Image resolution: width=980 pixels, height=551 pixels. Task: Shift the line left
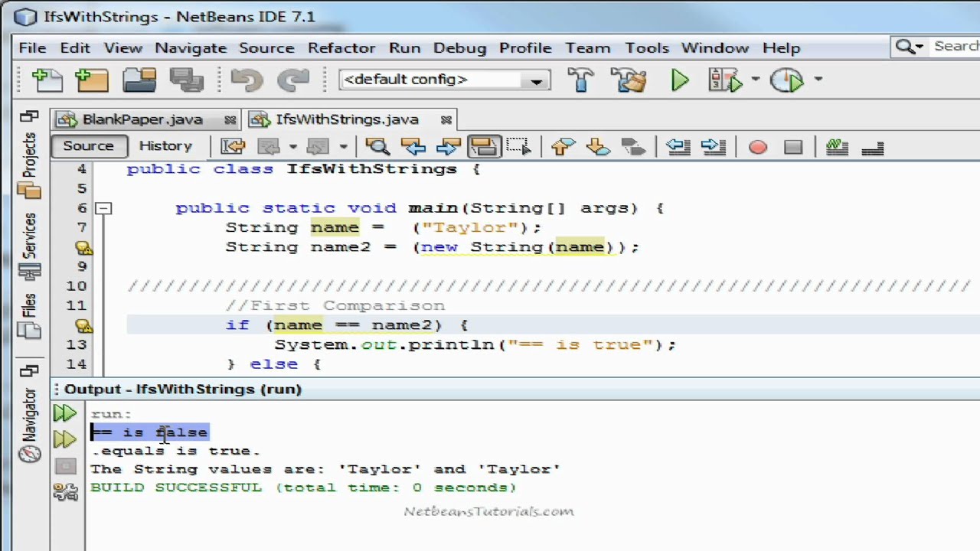point(678,146)
